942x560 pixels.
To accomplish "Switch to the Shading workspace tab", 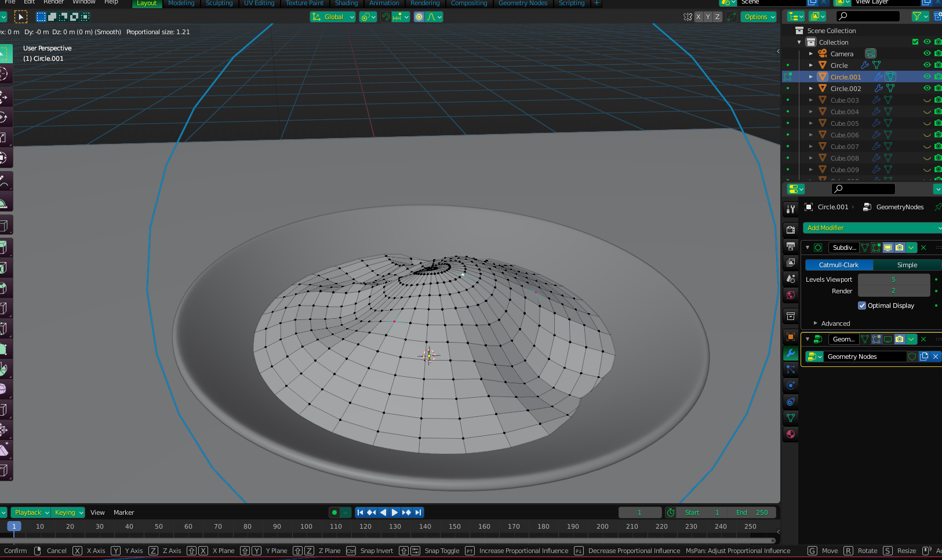I will [x=346, y=3].
